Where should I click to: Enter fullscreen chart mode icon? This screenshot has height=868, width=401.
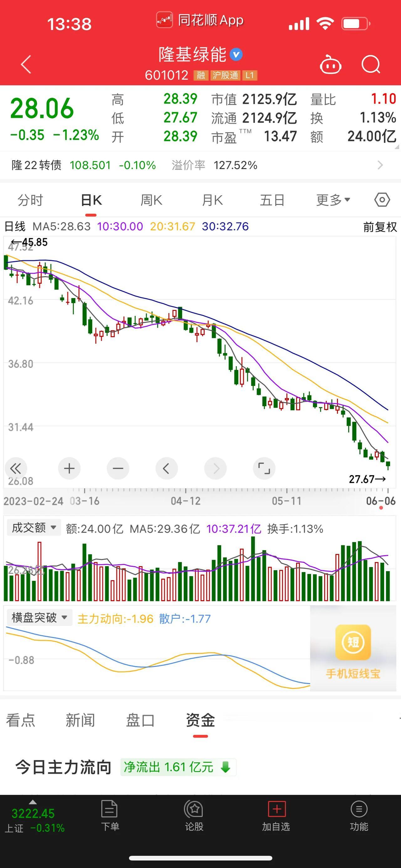pos(264,468)
